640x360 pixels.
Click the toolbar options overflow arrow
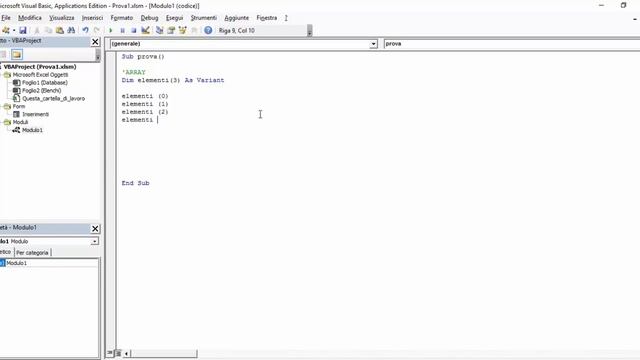click(x=310, y=31)
